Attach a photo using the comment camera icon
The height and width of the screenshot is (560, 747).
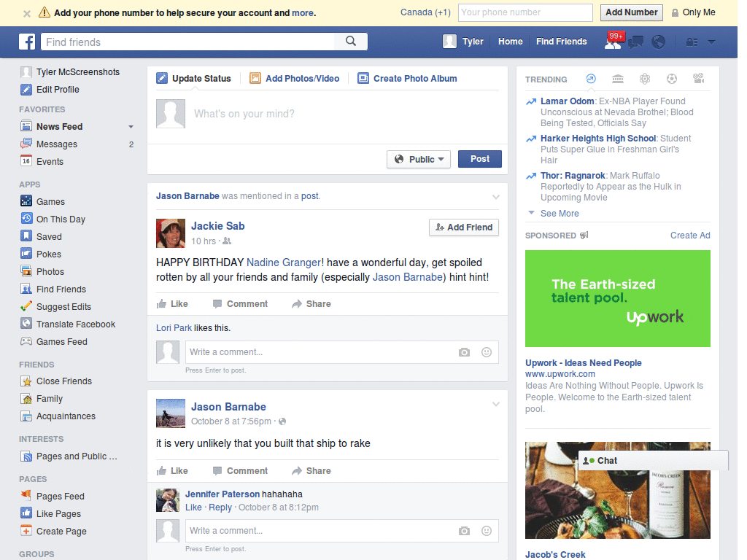464,352
